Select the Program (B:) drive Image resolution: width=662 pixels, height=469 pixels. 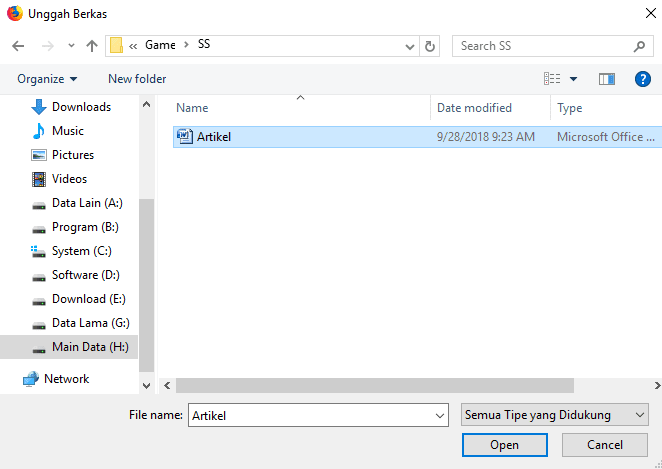pyautogui.click(x=85, y=227)
